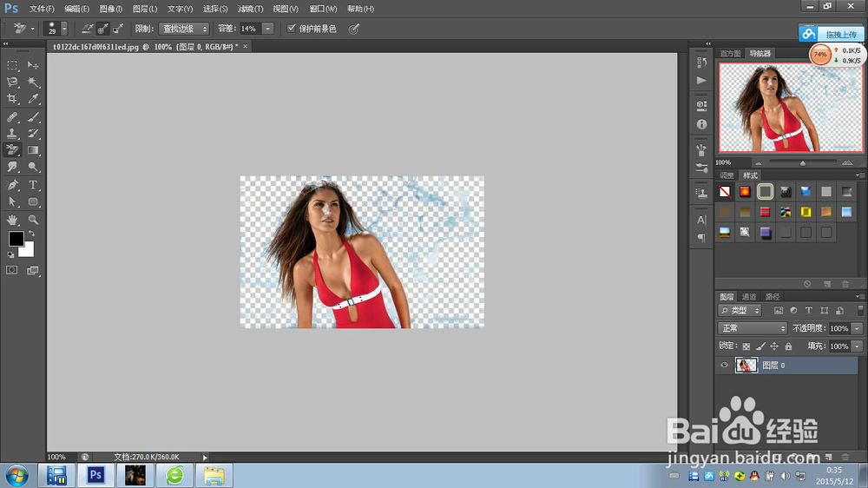Select the Dodge tool

click(x=33, y=167)
